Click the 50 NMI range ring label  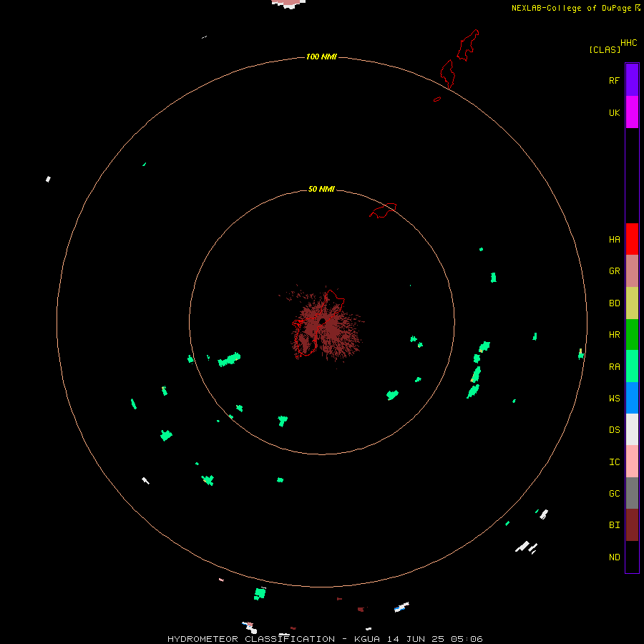[x=321, y=189]
